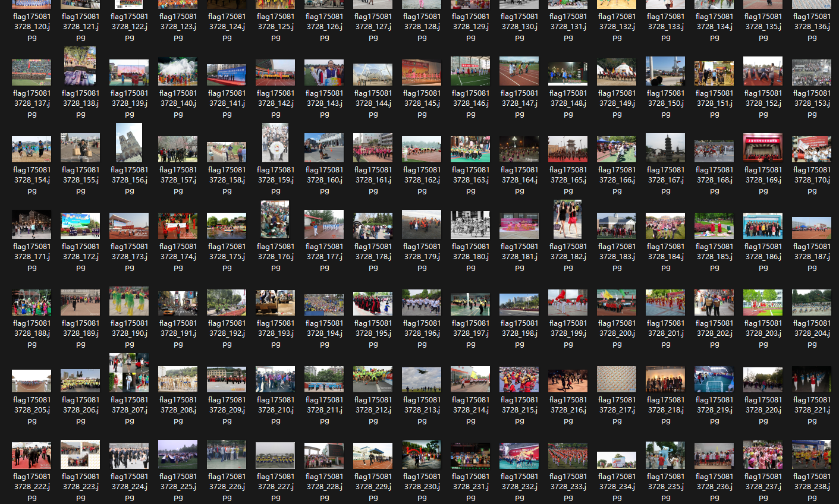The height and width of the screenshot is (504, 839).
Task: Click the thumbnail of flag1750813728_140.jpg
Action: pyautogui.click(x=178, y=71)
